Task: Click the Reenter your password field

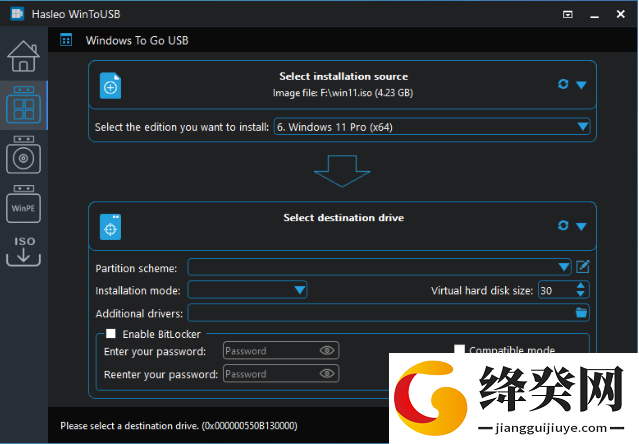Action: tap(281, 374)
